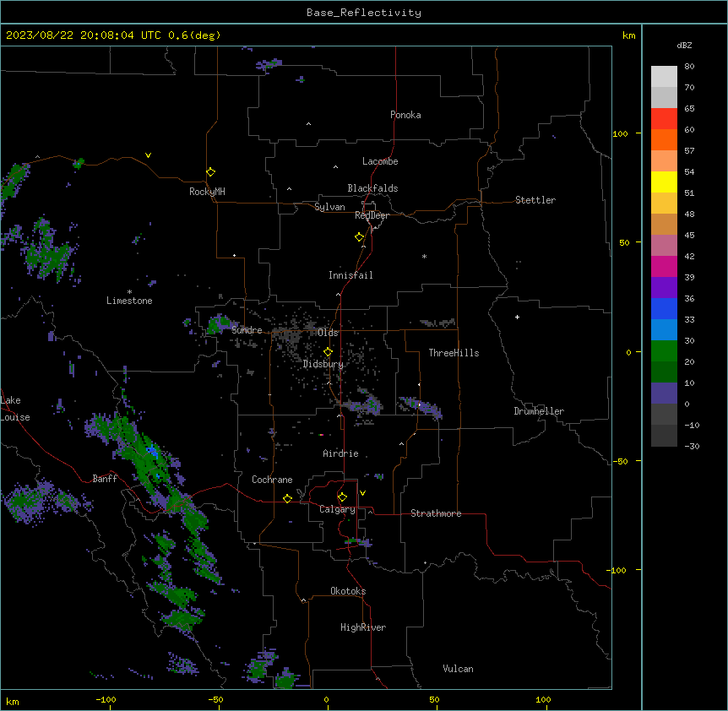Pick the dark green 10-20 dBZ swatch

coord(664,372)
